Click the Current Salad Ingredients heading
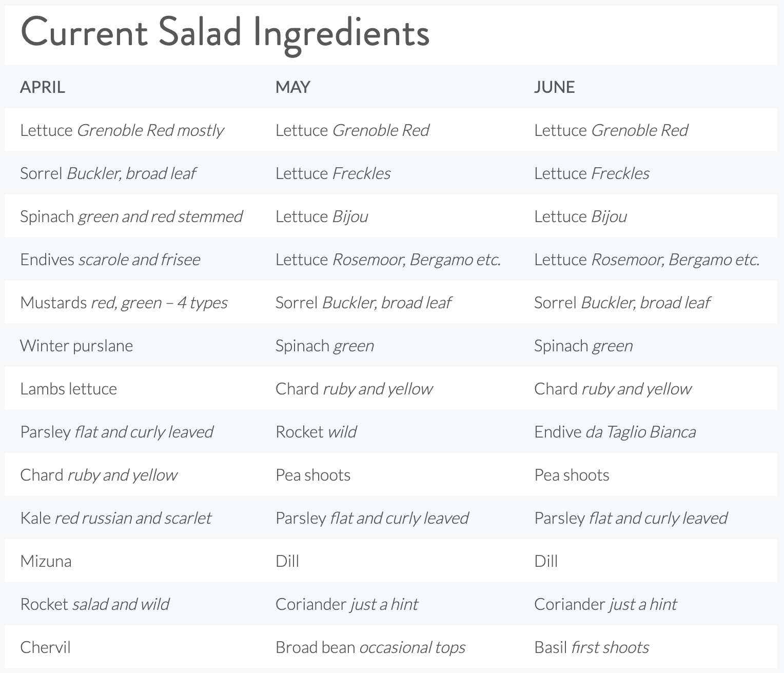 point(225,33)
